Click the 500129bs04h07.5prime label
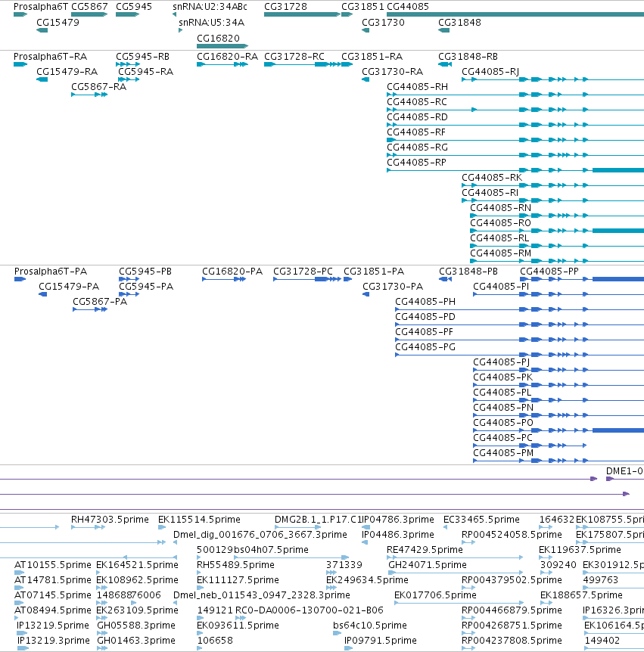Viewport: 644px width, 652px height. [253, 550]
